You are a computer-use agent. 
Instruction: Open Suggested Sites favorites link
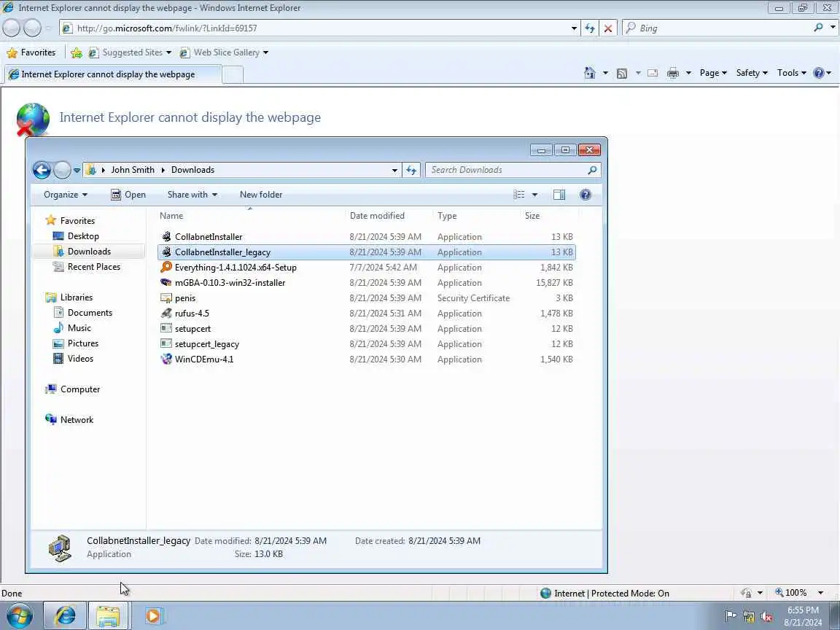click(131, 52)
